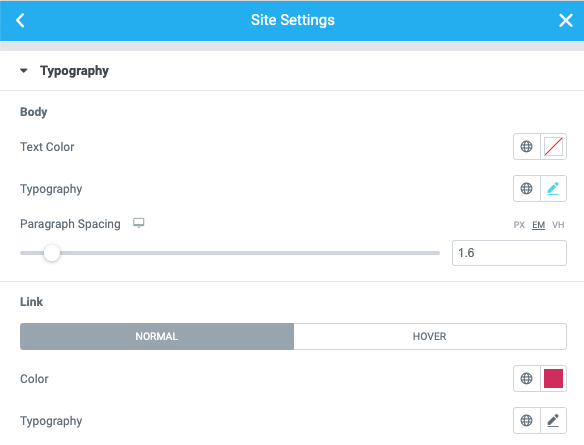Open global fonts for Link Typography
This screenshot has width=584, height=445.
click(526, 420)
